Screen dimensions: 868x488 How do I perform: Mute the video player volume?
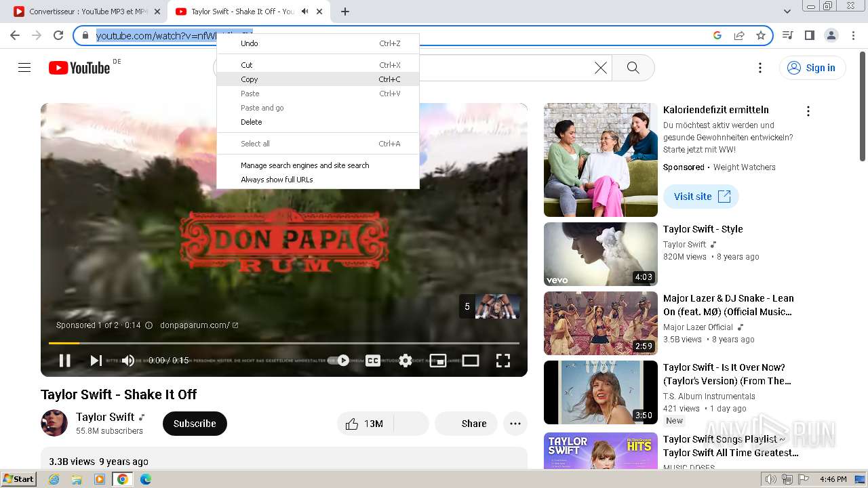coord(127,361)
